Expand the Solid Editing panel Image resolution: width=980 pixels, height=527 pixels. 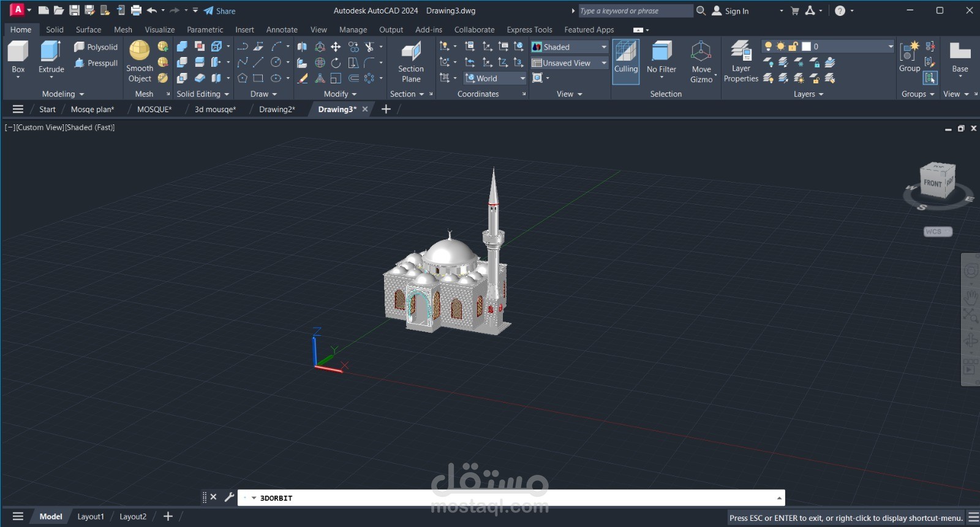(203, 94)
